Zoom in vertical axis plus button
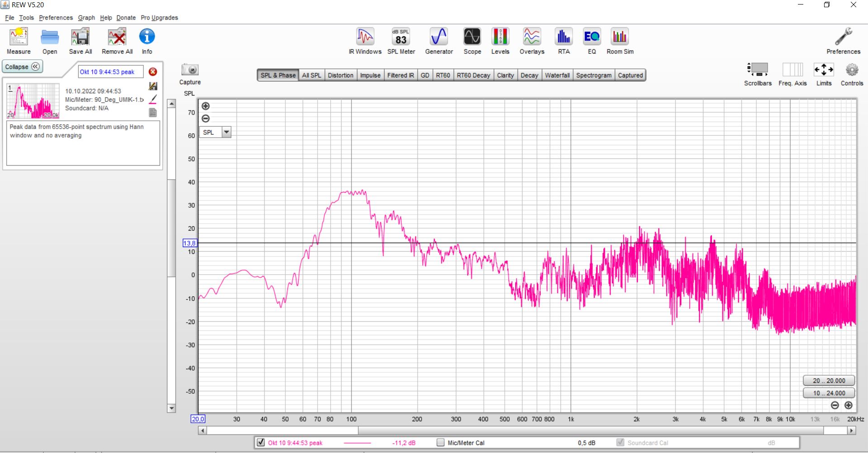Screen dimensions: 868x453 tap(205, 106)
